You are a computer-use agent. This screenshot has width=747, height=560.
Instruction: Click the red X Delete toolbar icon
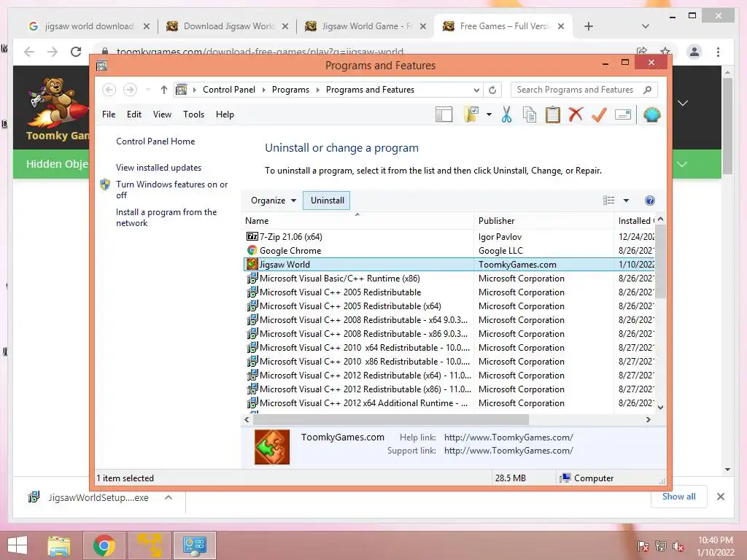pyautogui.click(x=576, y=114)
